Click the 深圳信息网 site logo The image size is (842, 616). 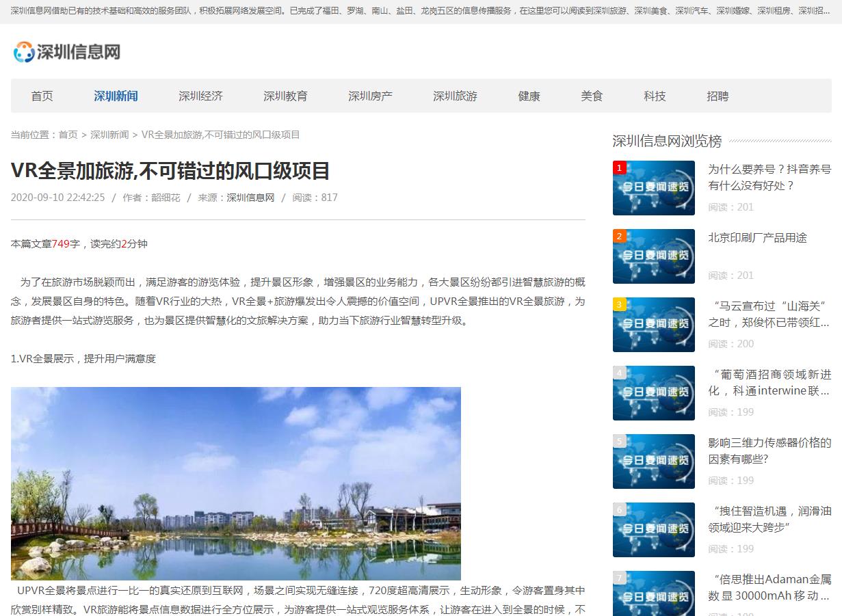[x=67, y=52]
